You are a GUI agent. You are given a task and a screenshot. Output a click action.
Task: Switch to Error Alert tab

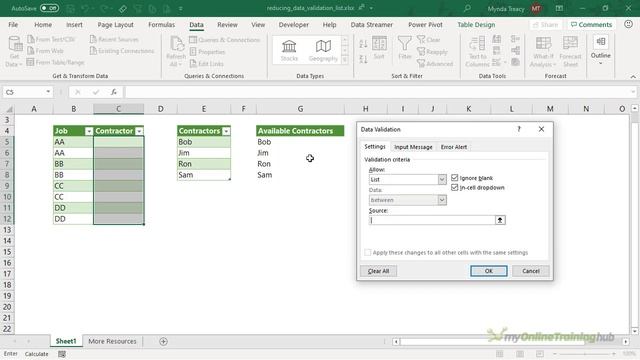click(454, 147)
